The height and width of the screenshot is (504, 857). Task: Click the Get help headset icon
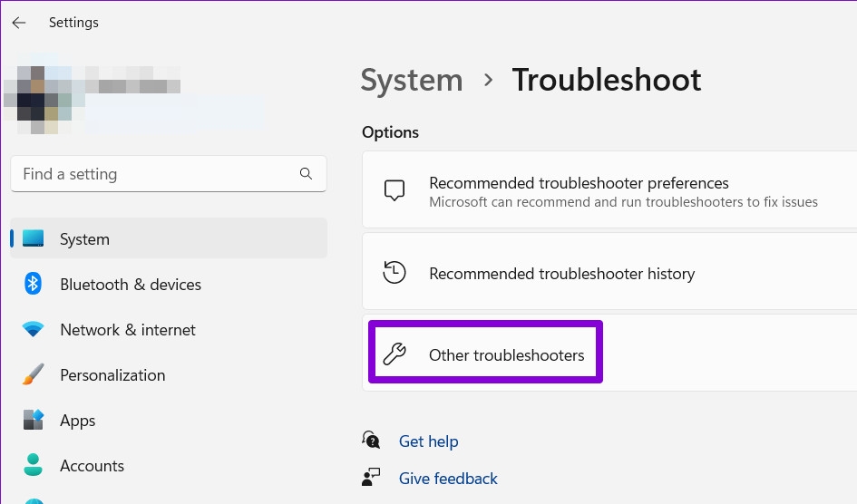[371, 440]
